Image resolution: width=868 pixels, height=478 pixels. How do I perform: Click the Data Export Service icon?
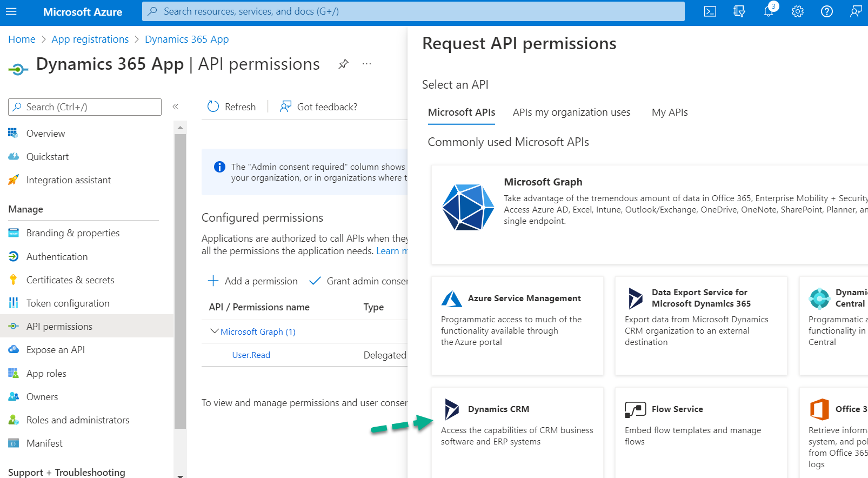tap(636, 298)
